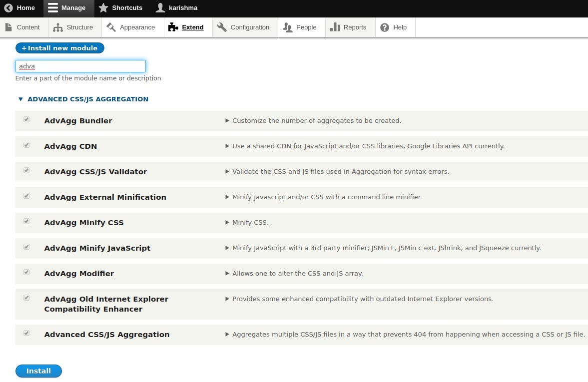588x382 pixels.
Task: Expand the External Minification description
Action: [323, 197]
